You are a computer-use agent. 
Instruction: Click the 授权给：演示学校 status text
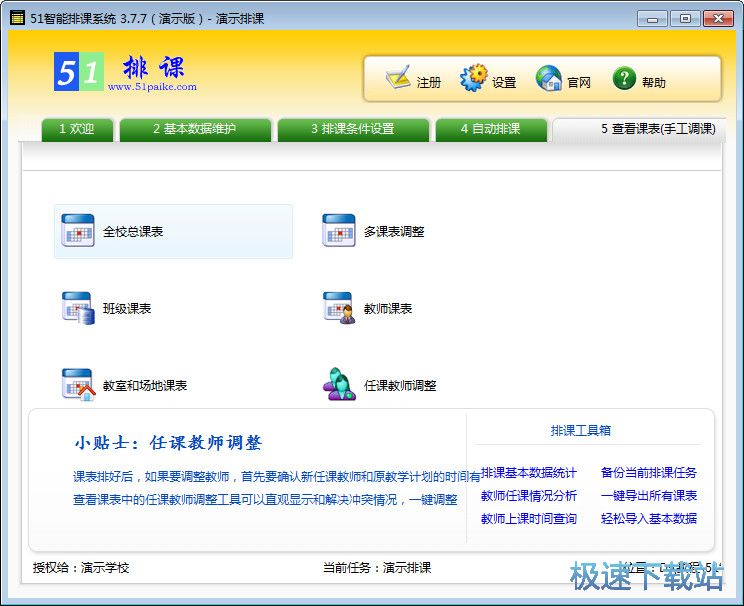[81, 568]
